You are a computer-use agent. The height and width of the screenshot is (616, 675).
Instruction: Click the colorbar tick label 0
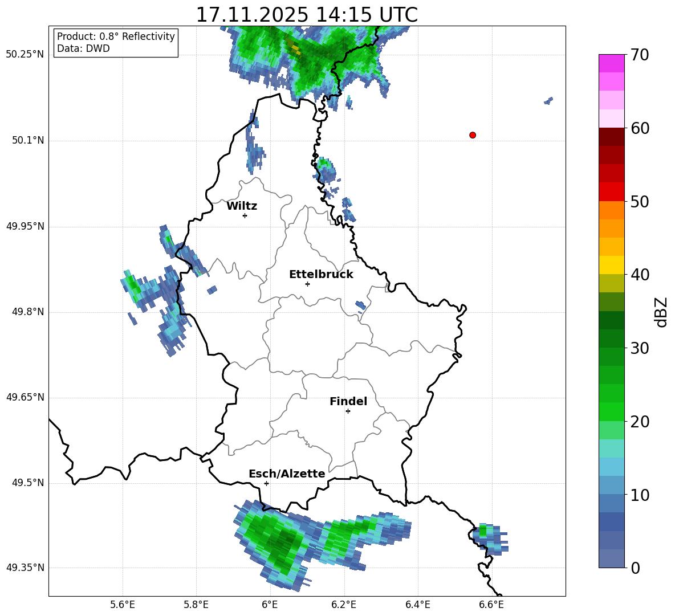pyautogui.click(x=636, y=568)
